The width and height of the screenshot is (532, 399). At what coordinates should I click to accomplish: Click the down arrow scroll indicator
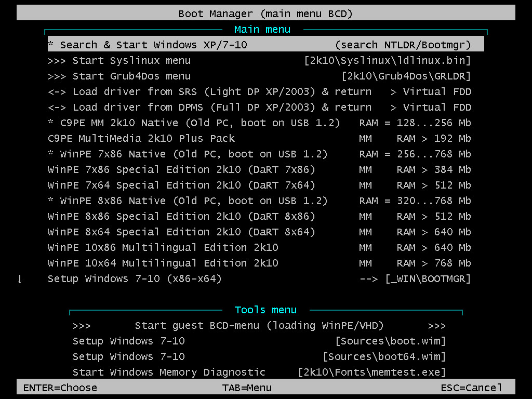coord(20,279)
